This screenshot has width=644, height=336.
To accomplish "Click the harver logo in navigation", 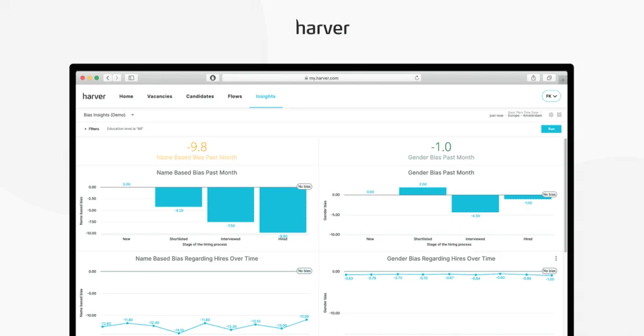I will tap(94, 97).
